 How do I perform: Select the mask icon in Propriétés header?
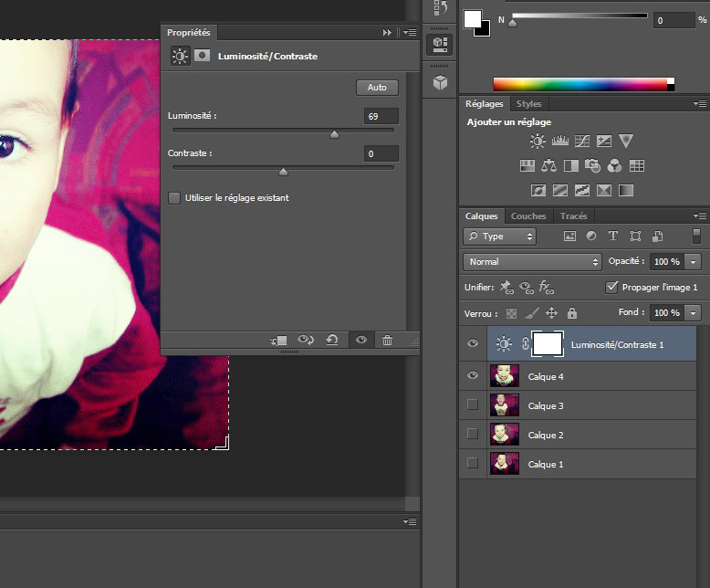(x=202, y=56)
